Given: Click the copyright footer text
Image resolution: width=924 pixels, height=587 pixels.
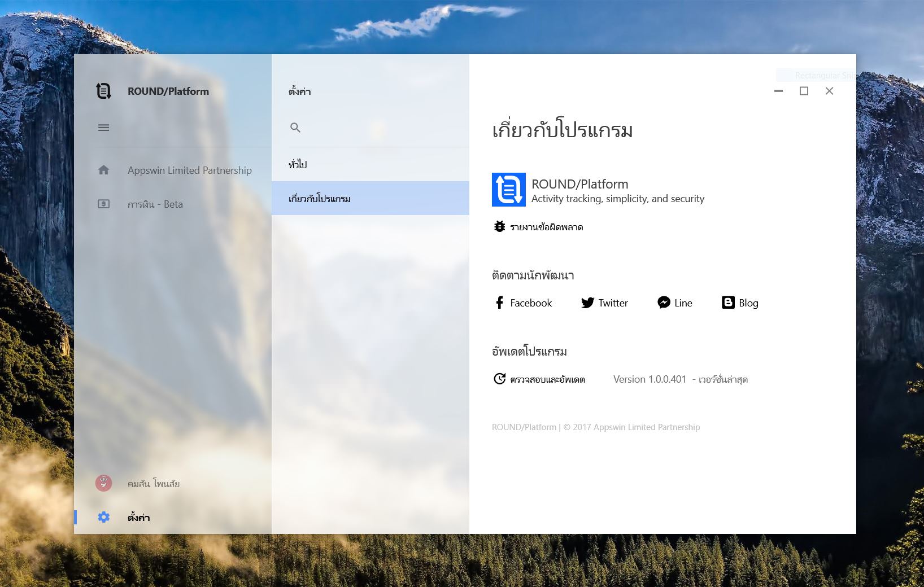Looking at the screenshot, I should 596,427.
